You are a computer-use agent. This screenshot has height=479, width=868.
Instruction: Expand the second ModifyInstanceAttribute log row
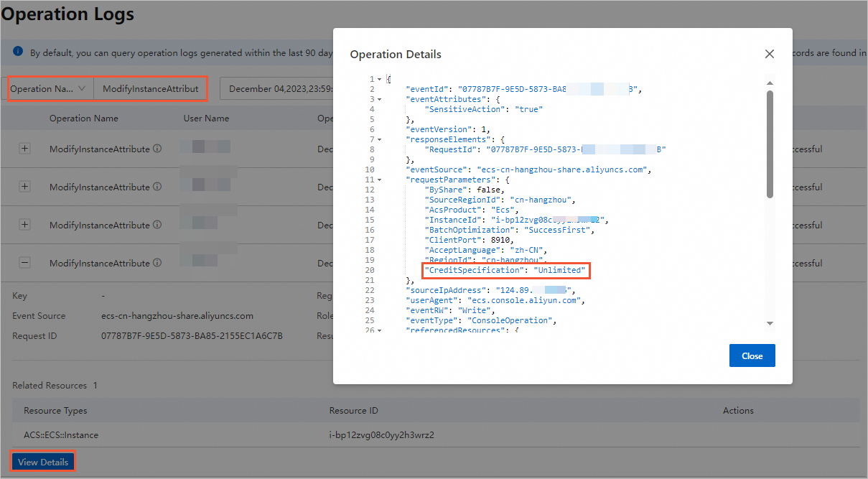click(24, 187)
